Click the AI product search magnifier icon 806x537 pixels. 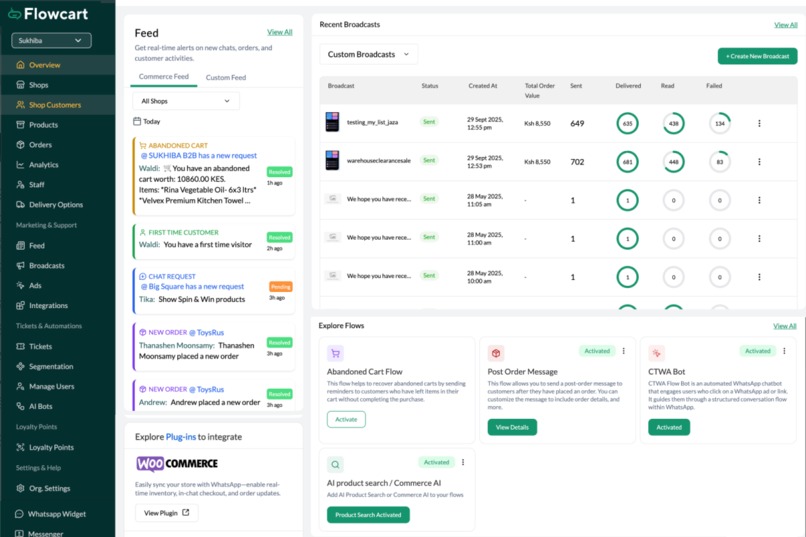point(335,465)
